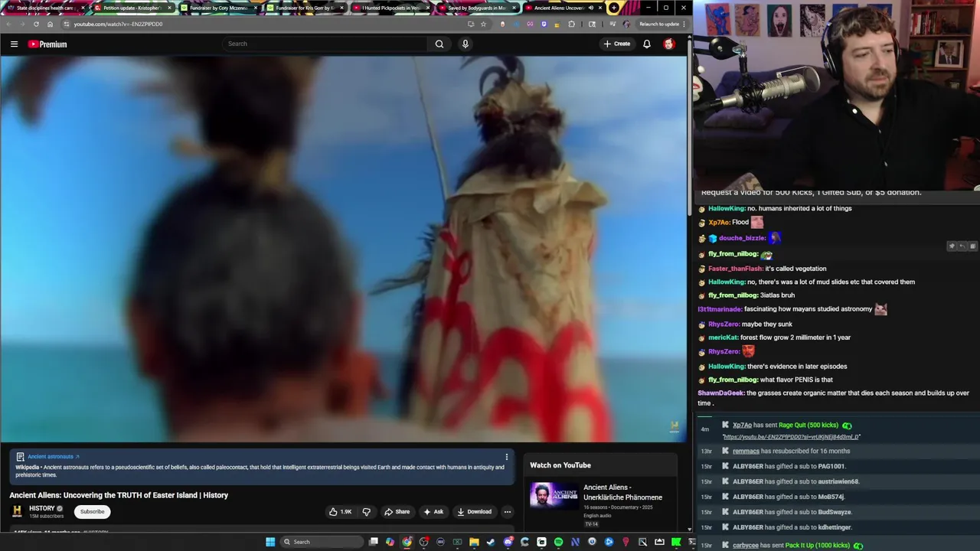This screenshot has width=980, height=551.
Task: Focus the YouTube search field
Action: (325, 44)
